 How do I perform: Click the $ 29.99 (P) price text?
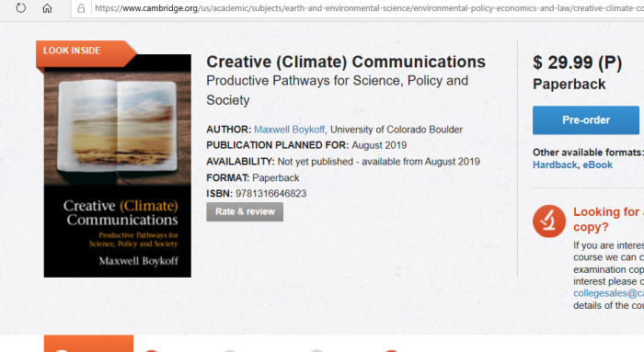578,62
